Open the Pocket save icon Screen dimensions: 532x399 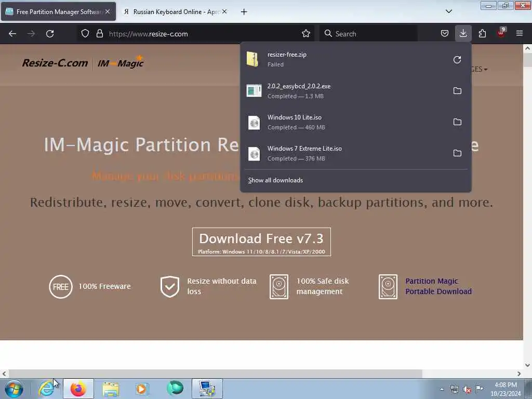(x=445, y=34)
